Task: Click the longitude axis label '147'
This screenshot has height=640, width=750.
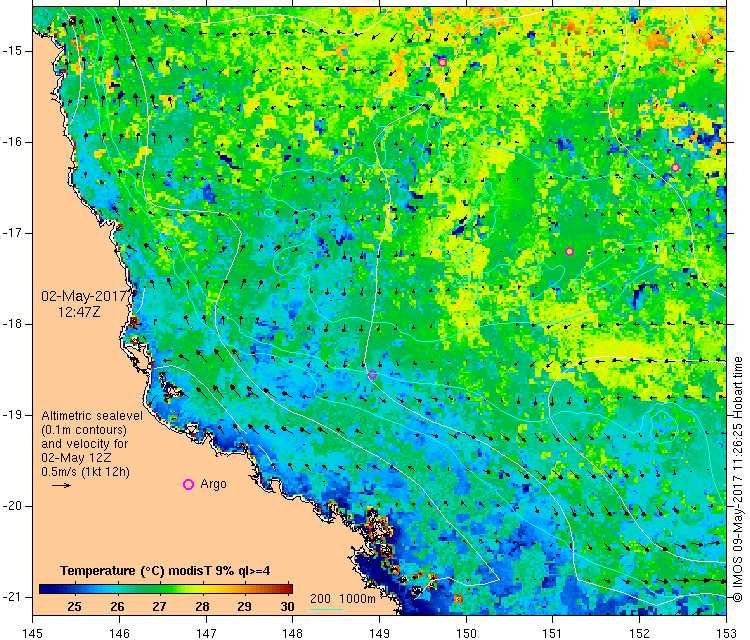Action: coord(206,633)
